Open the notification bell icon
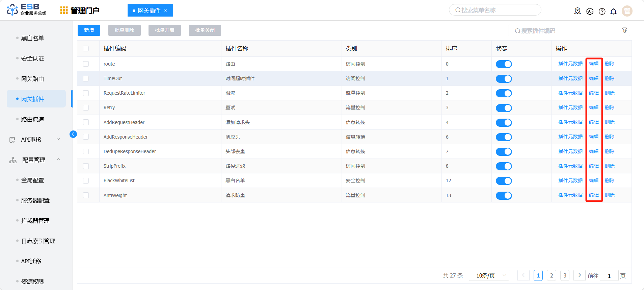 coord(613,11)
